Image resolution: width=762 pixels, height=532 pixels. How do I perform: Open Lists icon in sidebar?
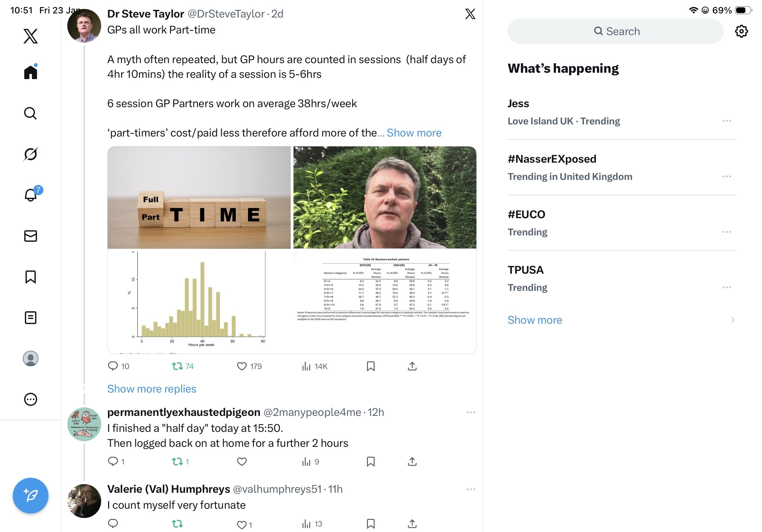31,318
